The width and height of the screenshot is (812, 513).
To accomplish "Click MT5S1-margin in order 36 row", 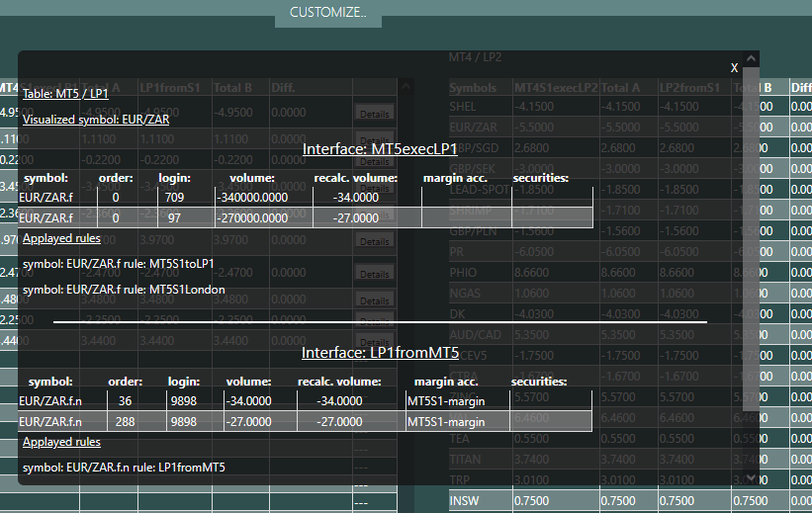I will point(446,401).
